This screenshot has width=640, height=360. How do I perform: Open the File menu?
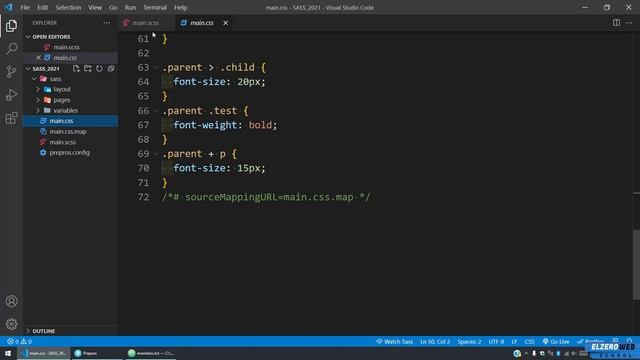[x=25, y=7]
